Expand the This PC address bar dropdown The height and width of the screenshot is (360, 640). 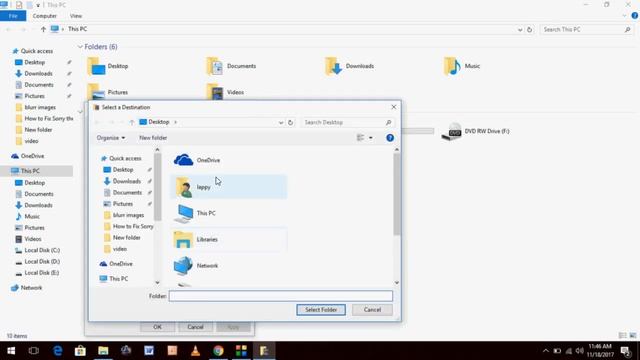click(x=520, y=29)
